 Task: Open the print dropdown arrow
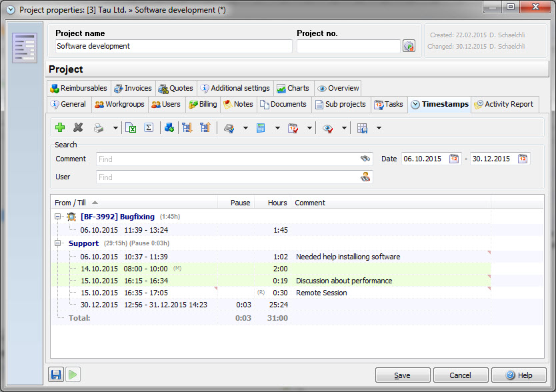click(x=115, y=128)
